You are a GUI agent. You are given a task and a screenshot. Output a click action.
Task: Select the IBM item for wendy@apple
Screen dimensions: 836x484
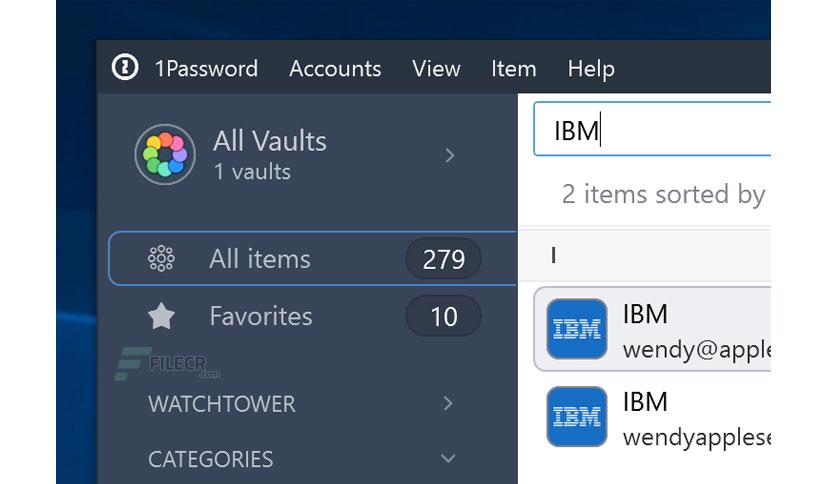pos(652,329)
